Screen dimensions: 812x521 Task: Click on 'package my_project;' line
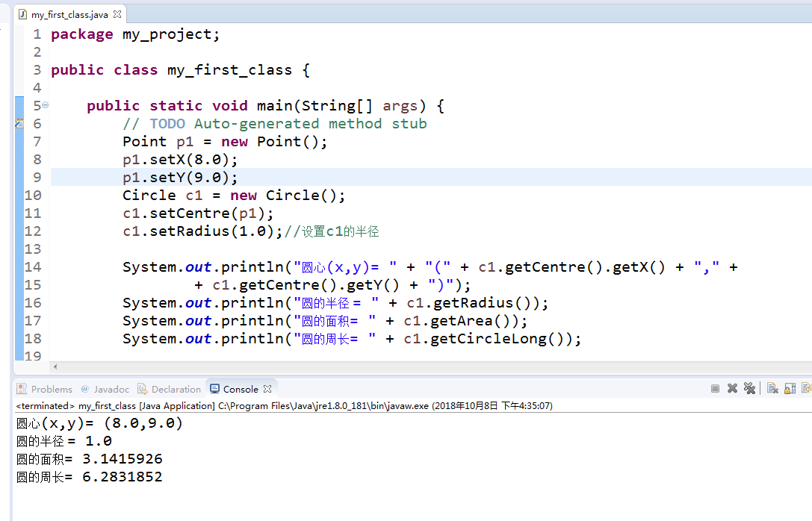(x=135, y=34)
